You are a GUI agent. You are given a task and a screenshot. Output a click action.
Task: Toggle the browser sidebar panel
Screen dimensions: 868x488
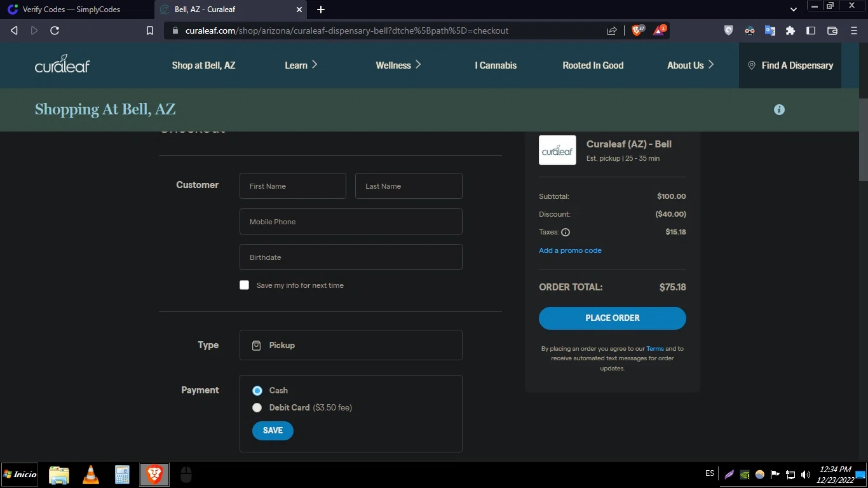(x=811, y=30)
